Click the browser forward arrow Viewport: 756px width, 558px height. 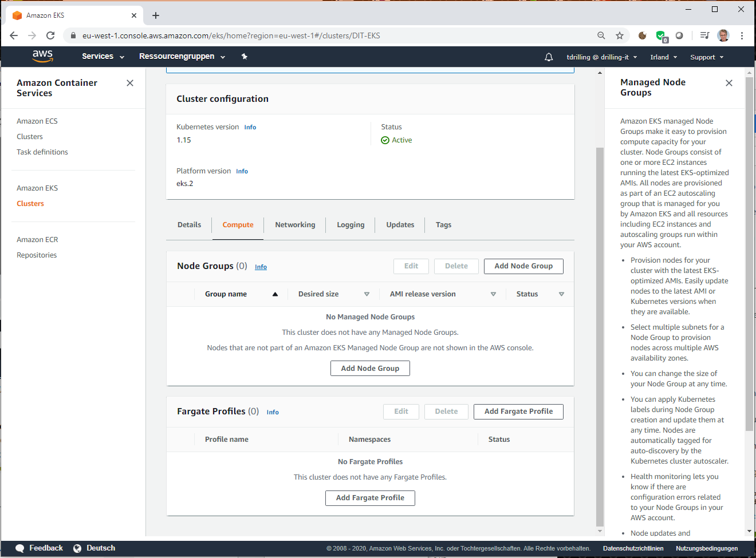pos(32,35)
